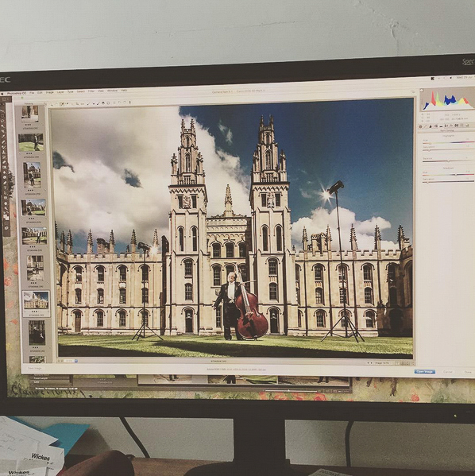Viewport: 475px width, 476px height.
Task: Select the second filmstrip thumbnail on lawn
Action: 31,142
